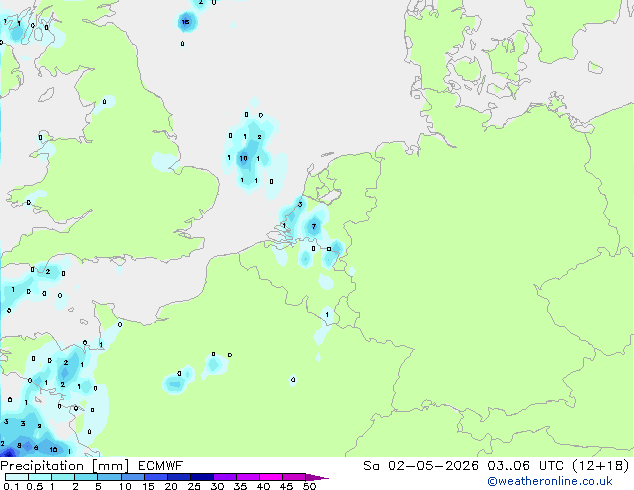Select the ECMWF model label

click(x=161, y=466)
